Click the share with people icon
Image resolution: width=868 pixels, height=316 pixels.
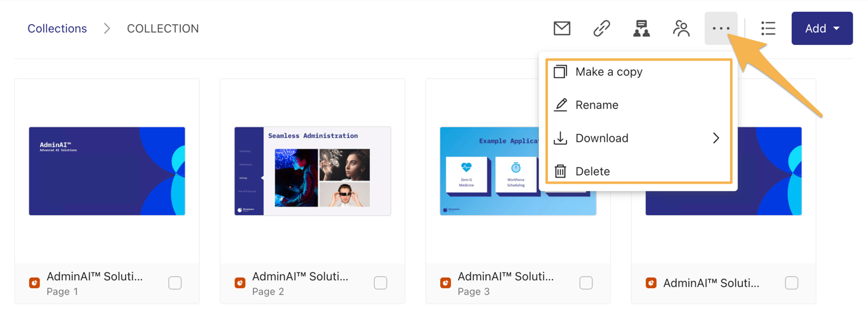pos(681,28)
